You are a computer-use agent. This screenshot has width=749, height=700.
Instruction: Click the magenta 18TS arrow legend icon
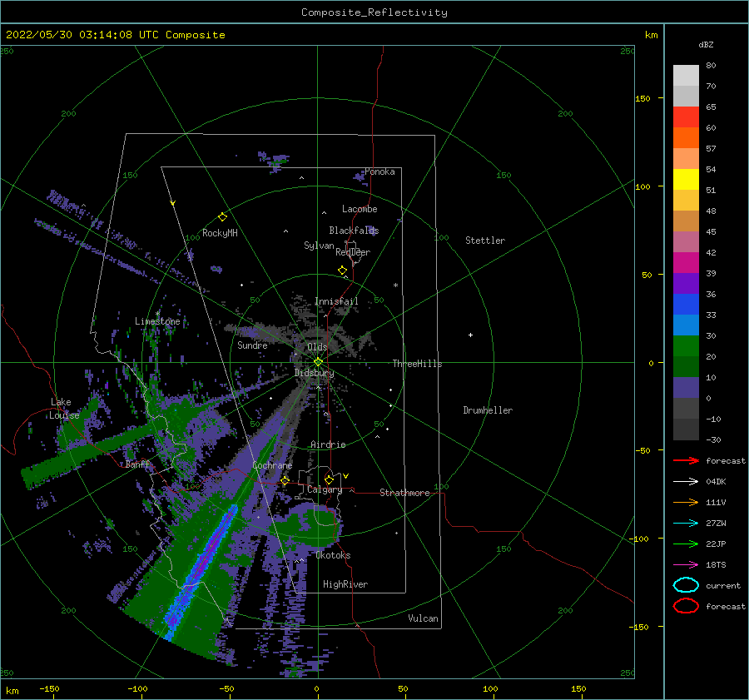[x=686, y=565]
